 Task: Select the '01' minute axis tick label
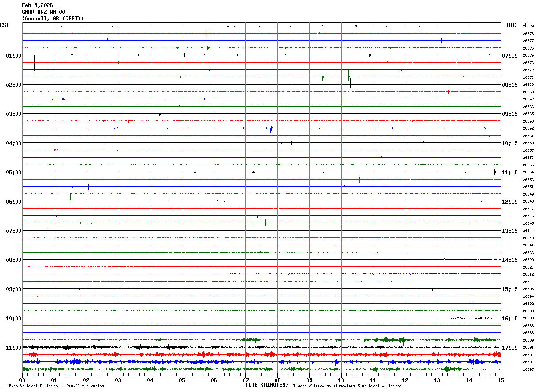[54, 380]
